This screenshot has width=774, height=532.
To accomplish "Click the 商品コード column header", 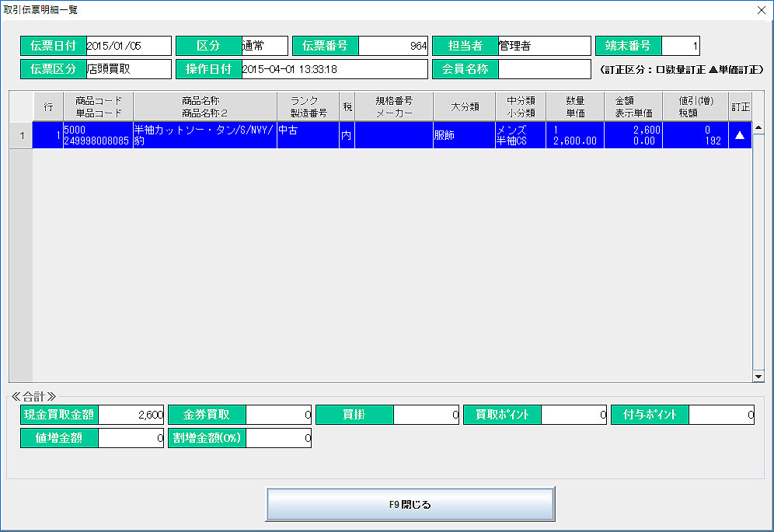I will point(99,107).
